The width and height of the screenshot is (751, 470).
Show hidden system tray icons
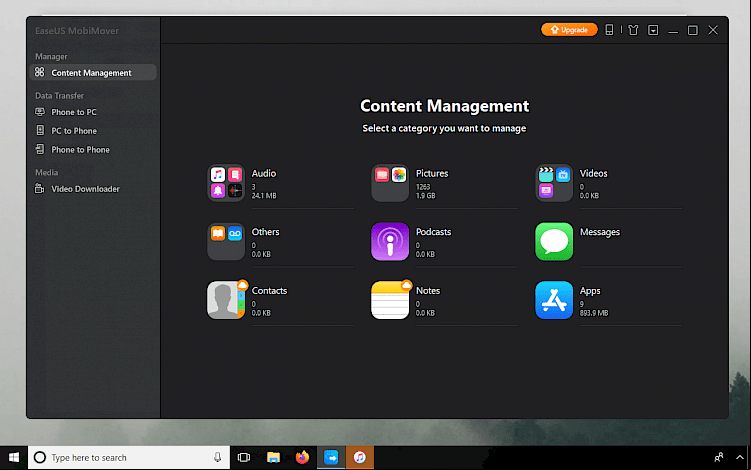point(740,458)
